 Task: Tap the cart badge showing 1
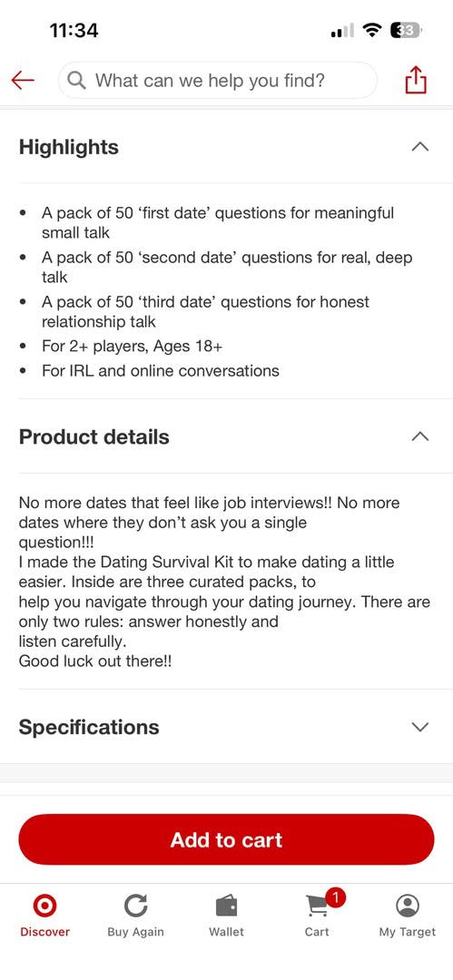pos(336,898)
